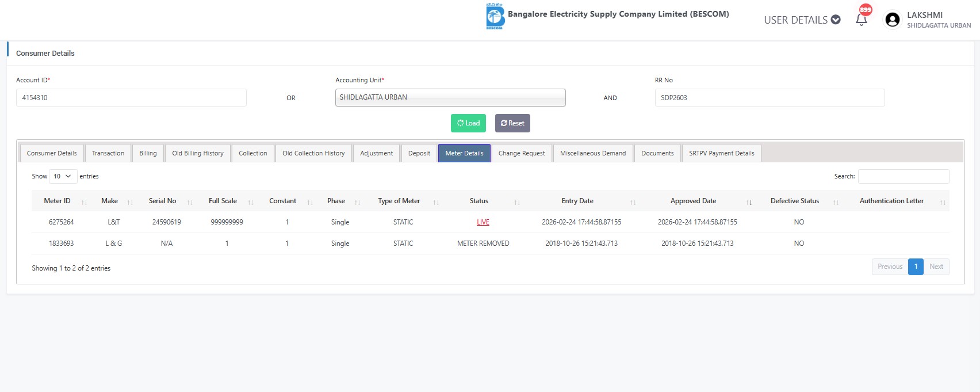The width and height of the screenshot is (980, 392).
Task: Open the Show entries count dropdown
Action: 63,176
